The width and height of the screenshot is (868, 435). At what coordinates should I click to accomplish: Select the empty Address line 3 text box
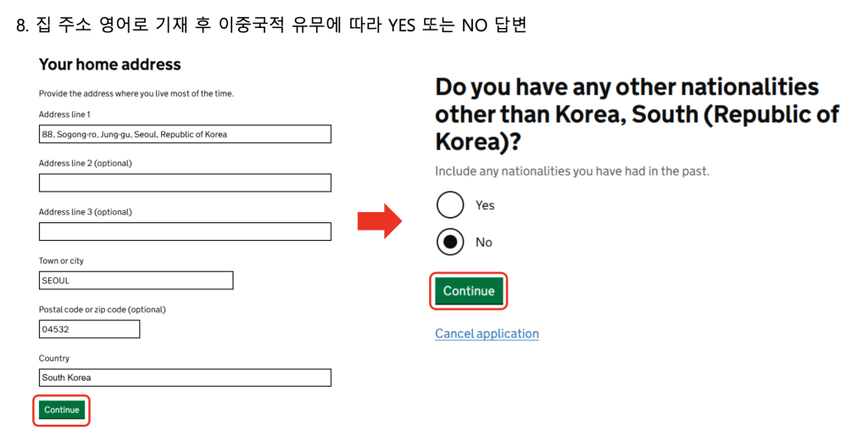point(185,231)
